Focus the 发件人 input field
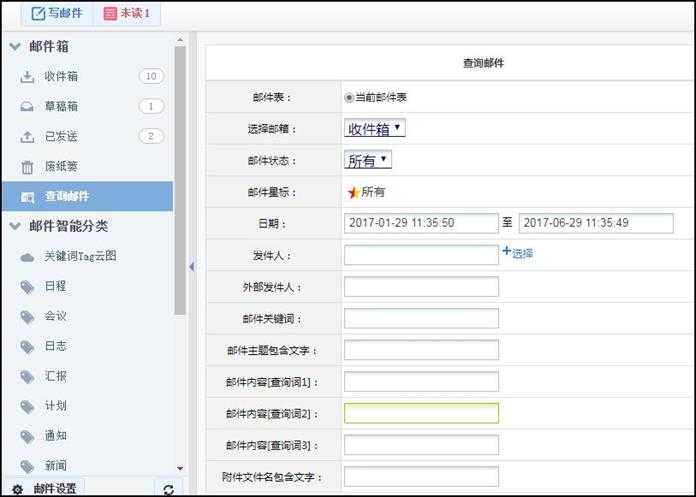 (421, 255)
